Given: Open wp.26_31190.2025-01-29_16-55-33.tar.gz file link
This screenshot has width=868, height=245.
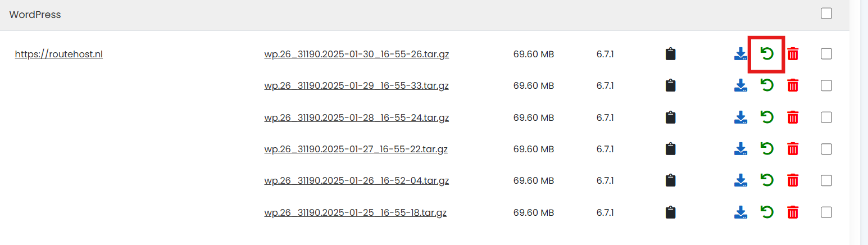Looking at the screenshot, I should coord(356,86).
